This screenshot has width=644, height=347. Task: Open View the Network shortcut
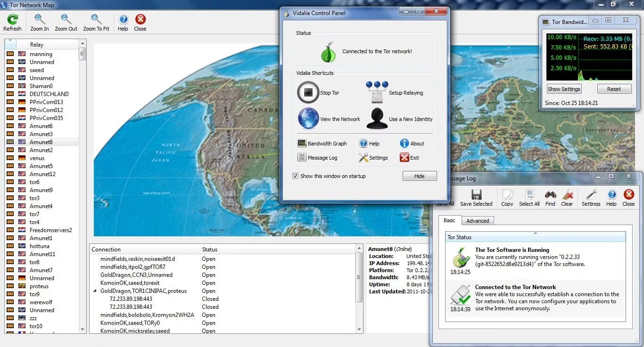(x=329, y=119)
